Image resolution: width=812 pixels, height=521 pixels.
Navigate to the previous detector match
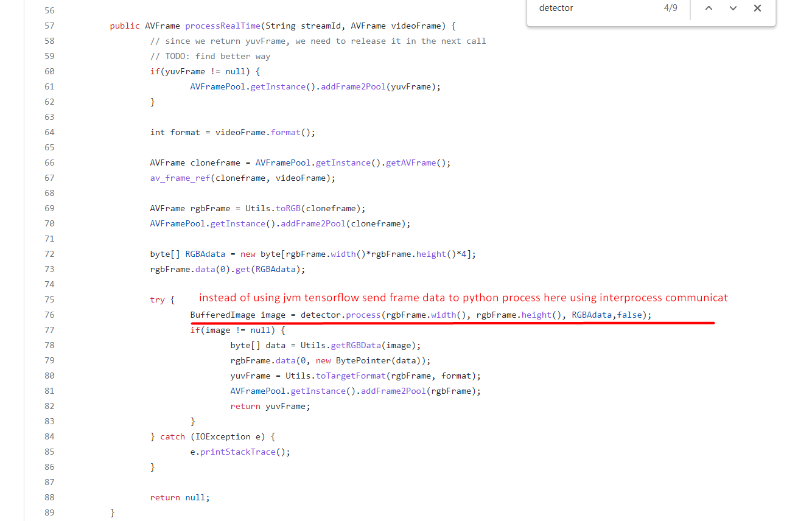710,9
